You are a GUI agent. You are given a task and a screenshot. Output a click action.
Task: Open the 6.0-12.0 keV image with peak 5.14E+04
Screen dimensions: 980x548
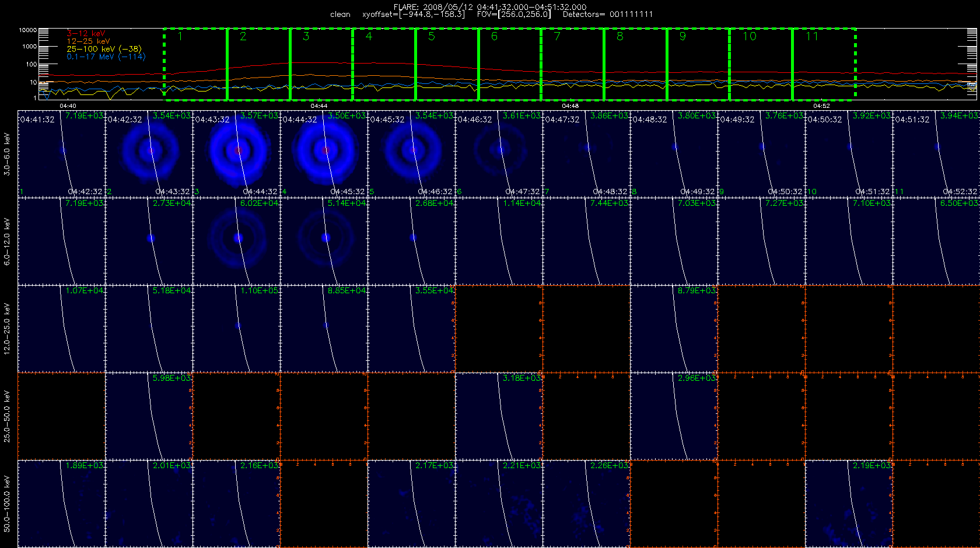[x=324, y=241]
